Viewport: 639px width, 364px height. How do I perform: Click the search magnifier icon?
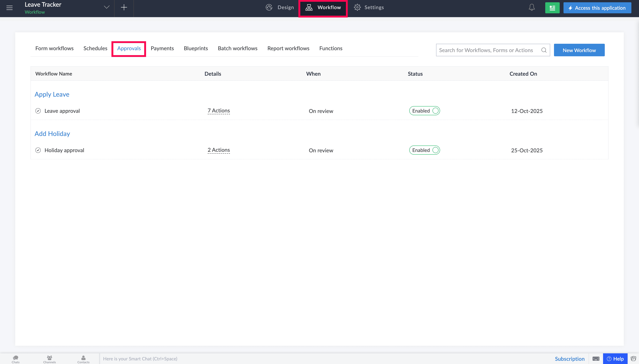(x=544, y=50)
